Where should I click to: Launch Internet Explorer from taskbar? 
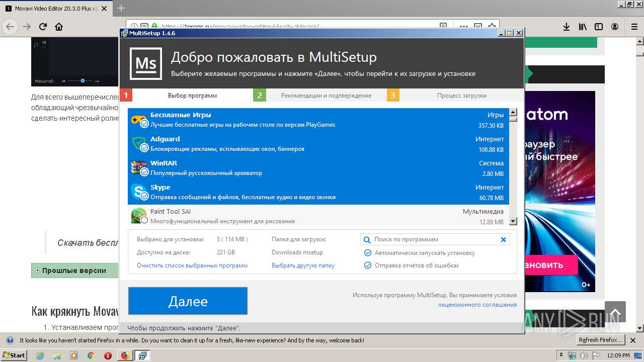click(40, 355)
